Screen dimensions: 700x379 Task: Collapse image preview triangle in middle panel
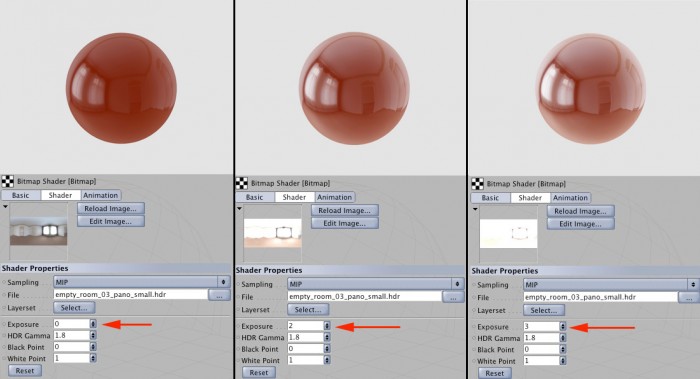click(x=239, y=208)
